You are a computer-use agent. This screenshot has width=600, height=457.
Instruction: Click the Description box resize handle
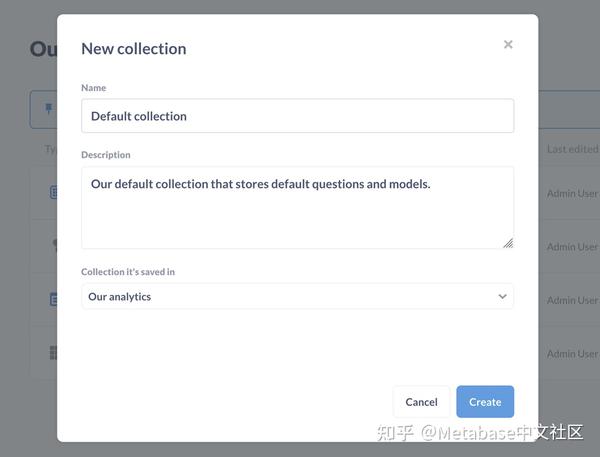(x=508, y=242)
